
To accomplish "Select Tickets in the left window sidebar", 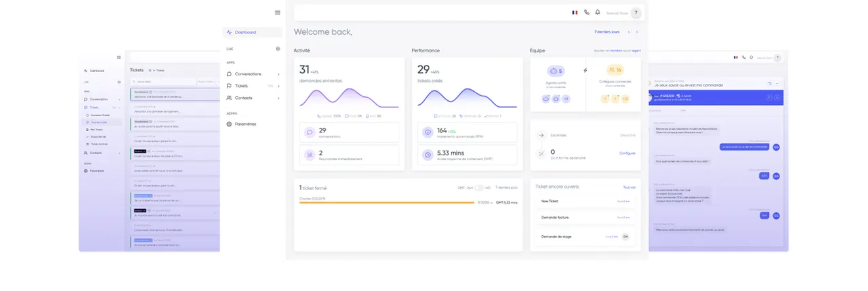I will tap(94, 107).
